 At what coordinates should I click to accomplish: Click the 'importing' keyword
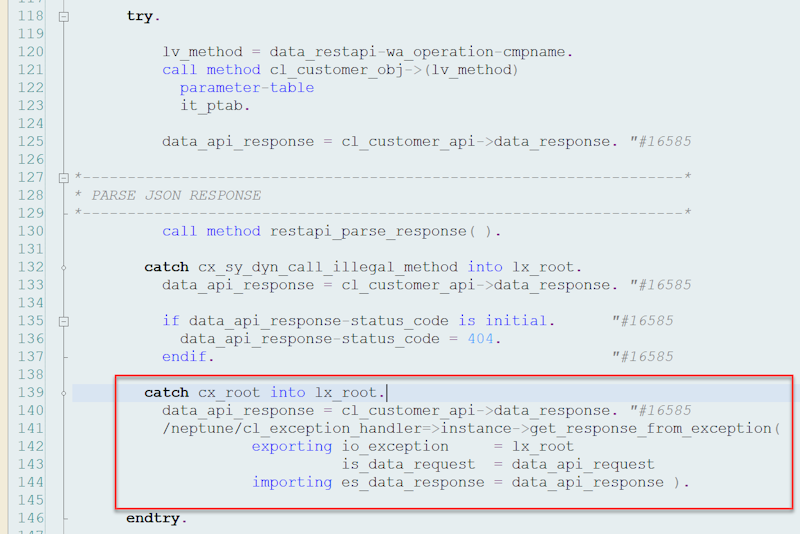292,482
